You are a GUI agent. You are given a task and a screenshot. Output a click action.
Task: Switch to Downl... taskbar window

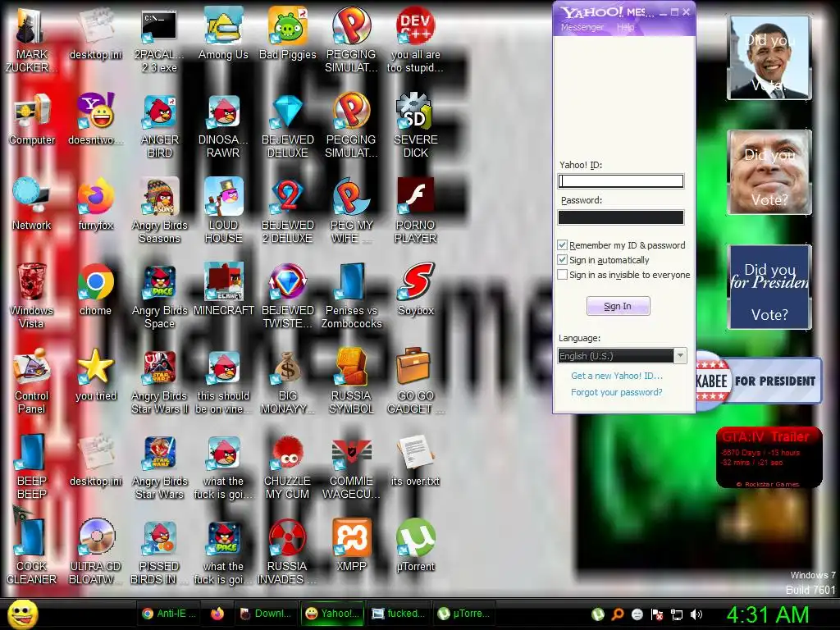click(x=265, y=614)
